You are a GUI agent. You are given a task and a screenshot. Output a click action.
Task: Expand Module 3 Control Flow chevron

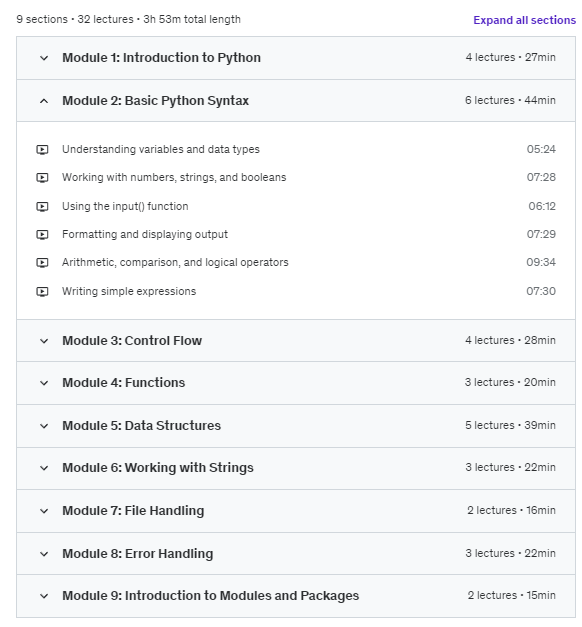point(44,341)
